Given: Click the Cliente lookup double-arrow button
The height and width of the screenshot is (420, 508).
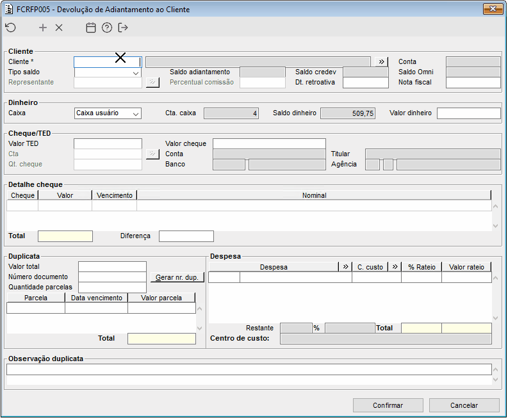Looking at the screenshot, I should point(382,61).
